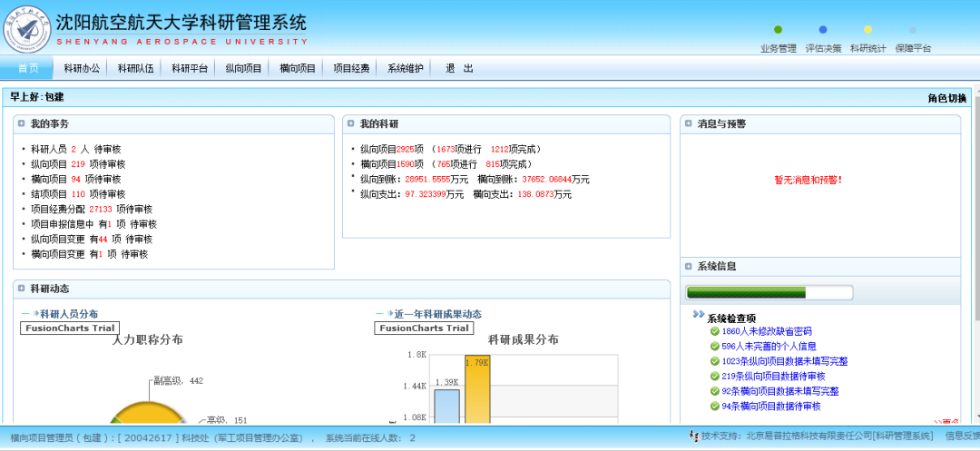Click 项目经费分配 27133 项待审核

[92, 210]
